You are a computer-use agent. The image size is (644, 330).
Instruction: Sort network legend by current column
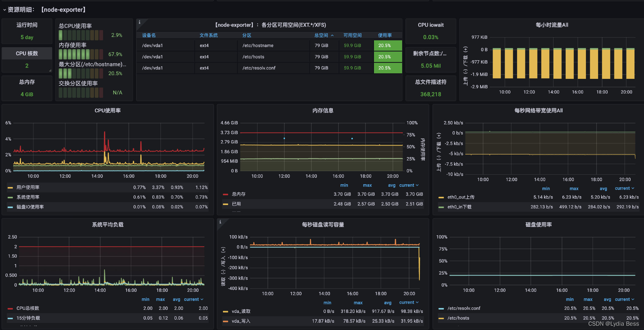[624, 189]
